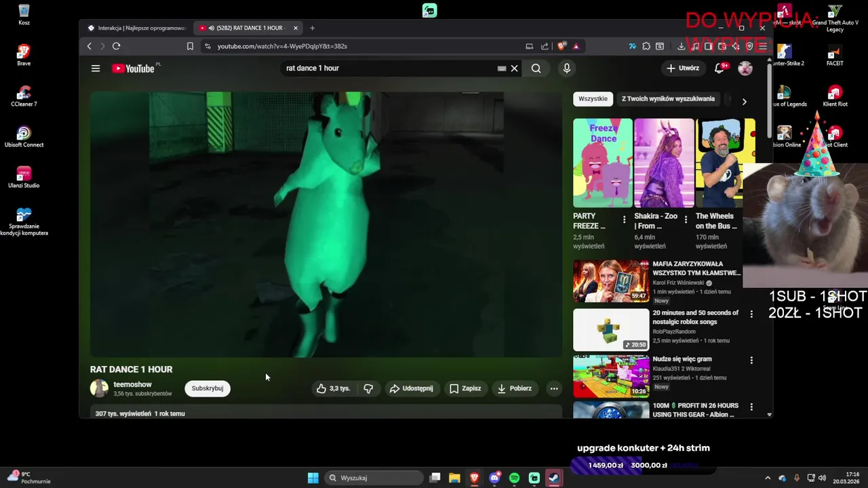868x488 pixels.
Task: Click the browser address bar URL
Action: [x=282, y=46]
